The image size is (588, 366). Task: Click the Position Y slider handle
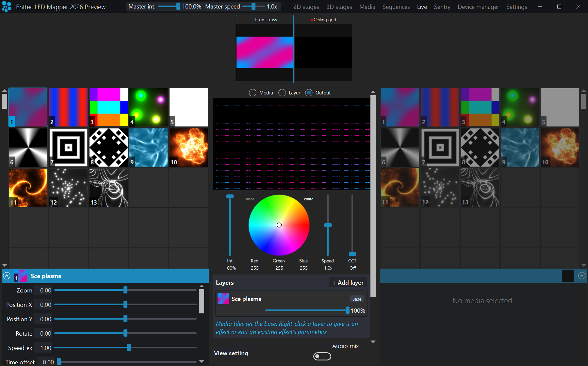point(125,319)
